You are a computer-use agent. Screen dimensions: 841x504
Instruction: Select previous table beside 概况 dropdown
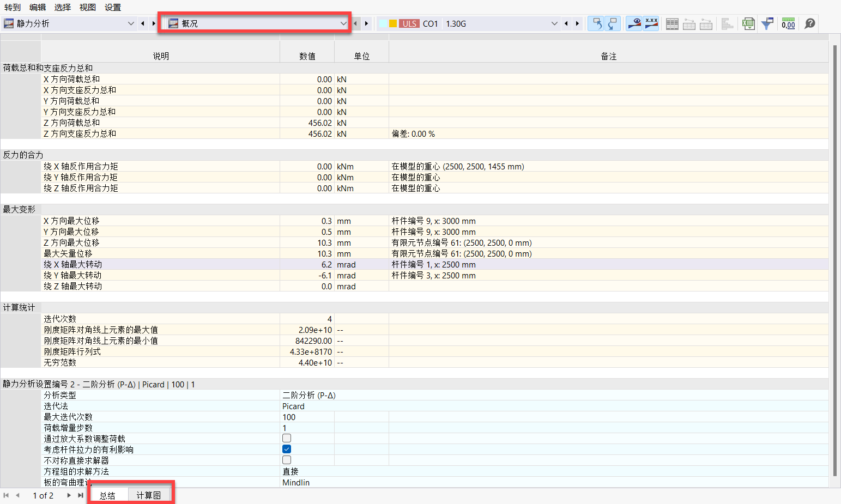click(356, 23)
